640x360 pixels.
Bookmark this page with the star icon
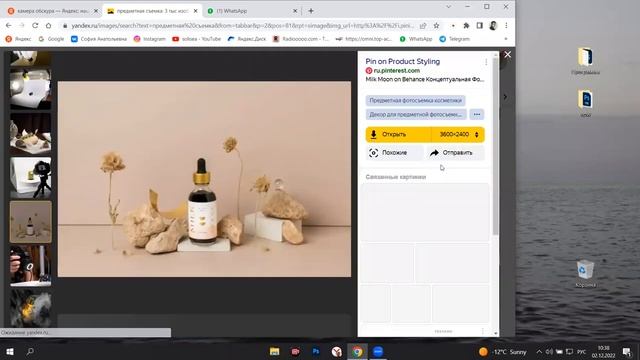click(x=436, y=26)
